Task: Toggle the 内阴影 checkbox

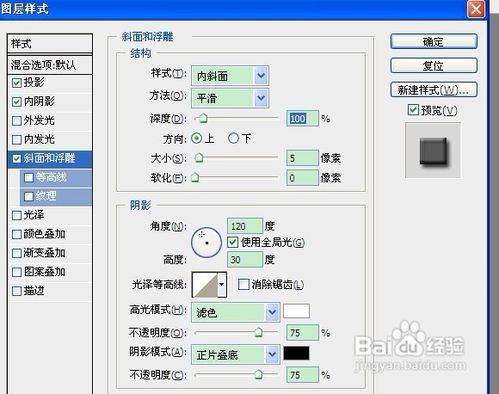Action: point(17,102)
